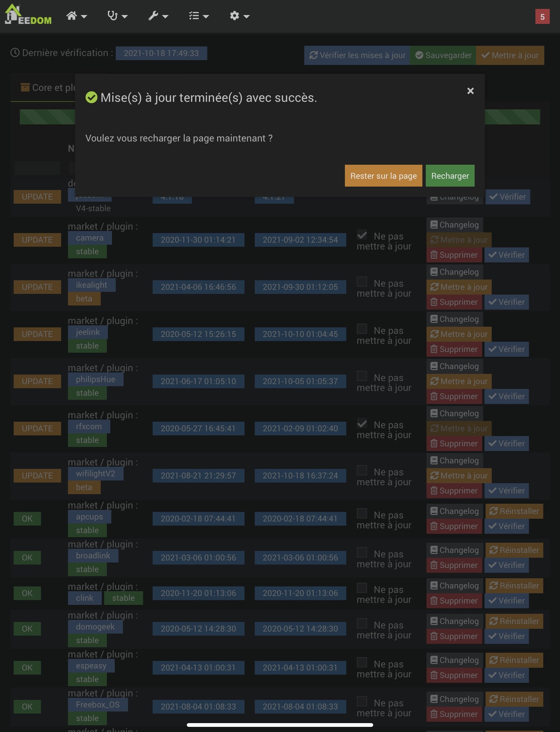The height and width of the screenshot is (732, 560).
Task: Open the checklist plugins menu
Action: [x=199, y=16]
